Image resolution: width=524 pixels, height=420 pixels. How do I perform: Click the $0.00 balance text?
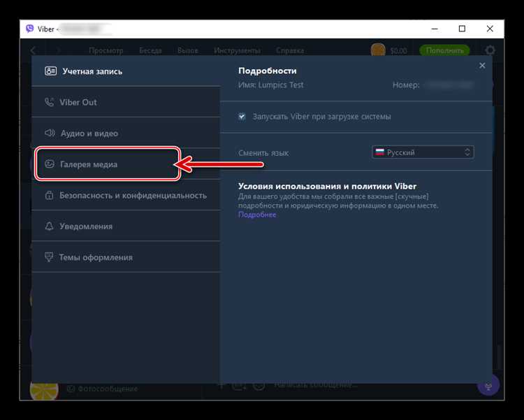[399, 51]
